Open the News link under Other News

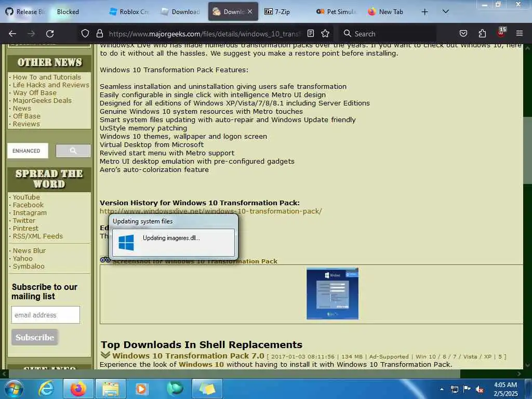pos(22,108)
